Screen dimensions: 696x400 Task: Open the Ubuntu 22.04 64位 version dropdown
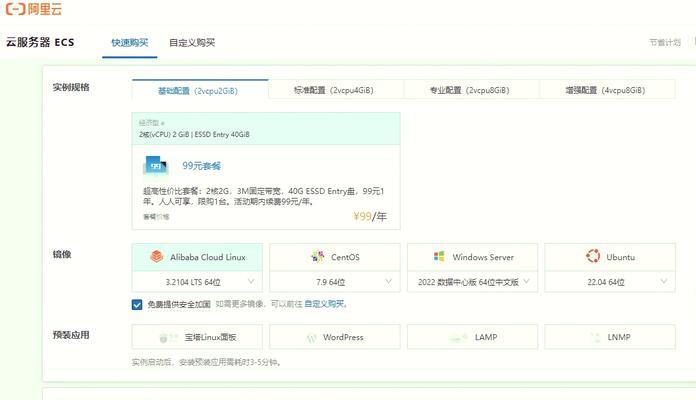610,282
